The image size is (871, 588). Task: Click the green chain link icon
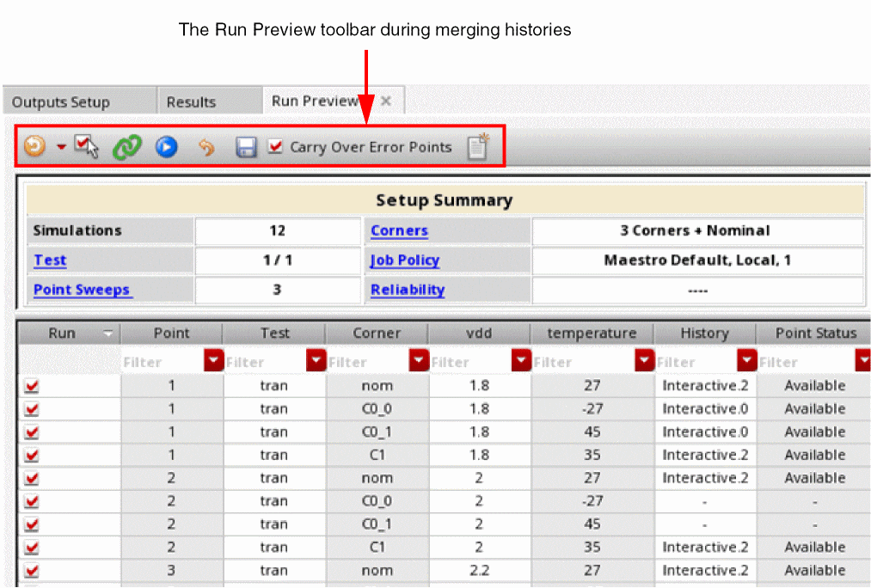pyautogui.click(x=126, y=147)
